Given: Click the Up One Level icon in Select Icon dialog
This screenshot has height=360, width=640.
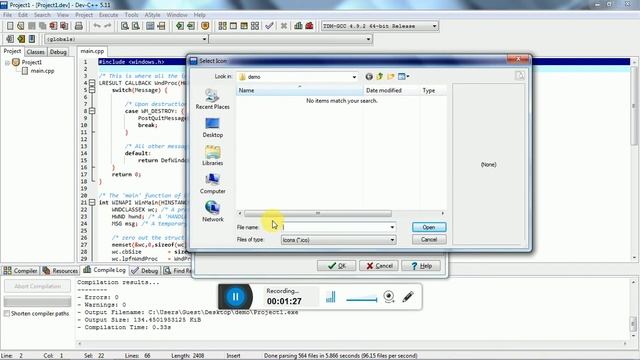Looking at the screenshot, I should tap(380, 76).
